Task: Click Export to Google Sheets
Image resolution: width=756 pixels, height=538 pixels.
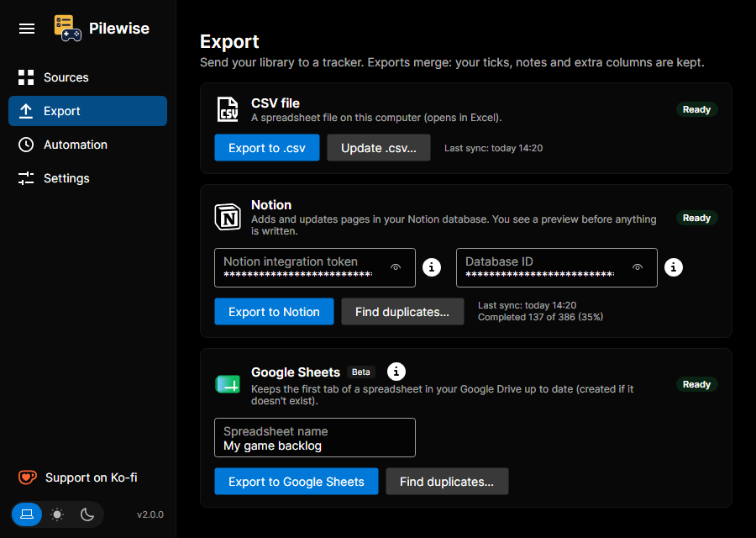Action: pos(297,482)
